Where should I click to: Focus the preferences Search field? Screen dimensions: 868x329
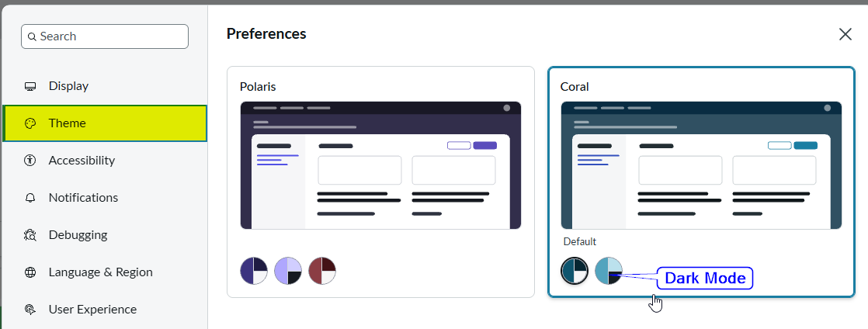tap(110, 36)
